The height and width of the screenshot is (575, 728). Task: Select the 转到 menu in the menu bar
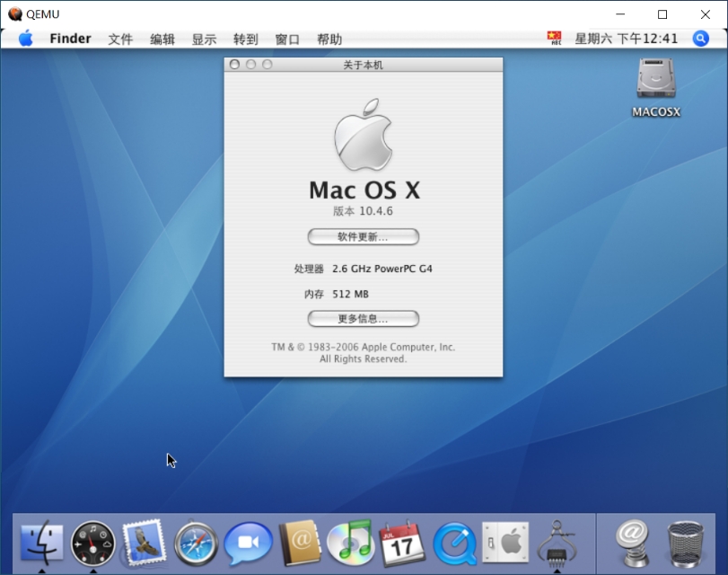click(x=245, y=39)
